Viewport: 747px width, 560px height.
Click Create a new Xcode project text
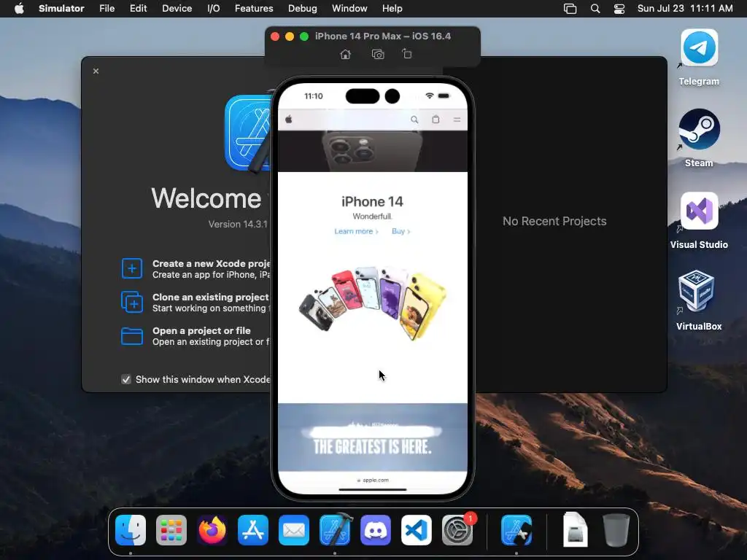pos(211,264)
